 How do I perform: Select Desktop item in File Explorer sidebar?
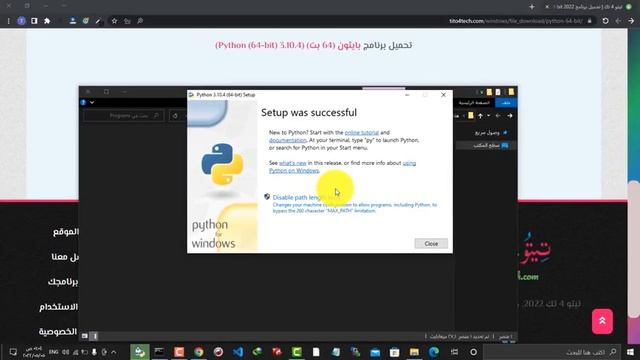pyautogui.click(x=490, y=146)
